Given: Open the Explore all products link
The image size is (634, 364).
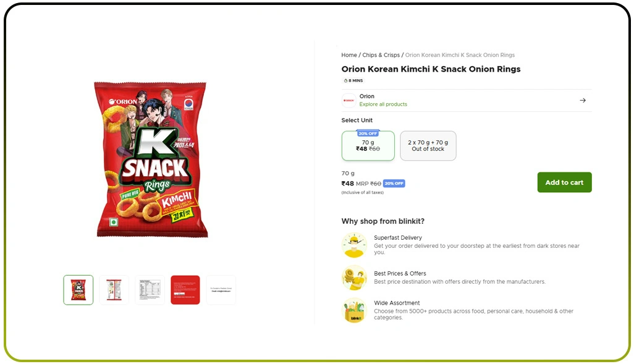Looking at the screenshot, I should tap(383, 104).
